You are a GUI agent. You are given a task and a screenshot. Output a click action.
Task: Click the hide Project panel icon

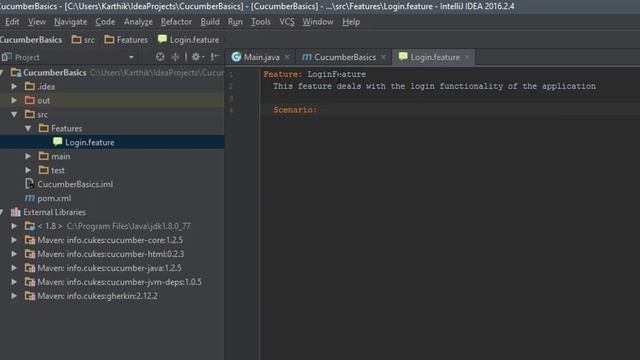215,57
